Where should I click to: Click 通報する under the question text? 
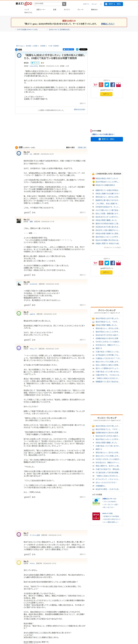pyautogui.click(x=82, y=103)
